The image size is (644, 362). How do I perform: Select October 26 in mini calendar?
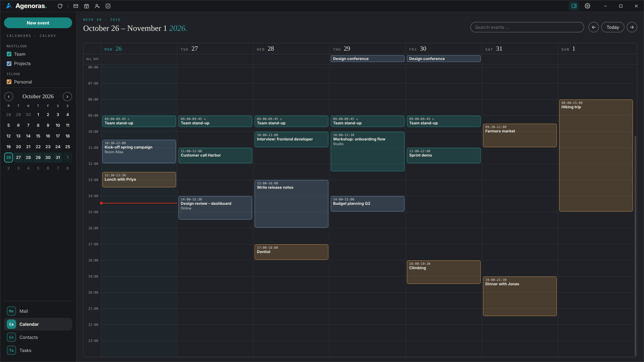coord(9,158)
